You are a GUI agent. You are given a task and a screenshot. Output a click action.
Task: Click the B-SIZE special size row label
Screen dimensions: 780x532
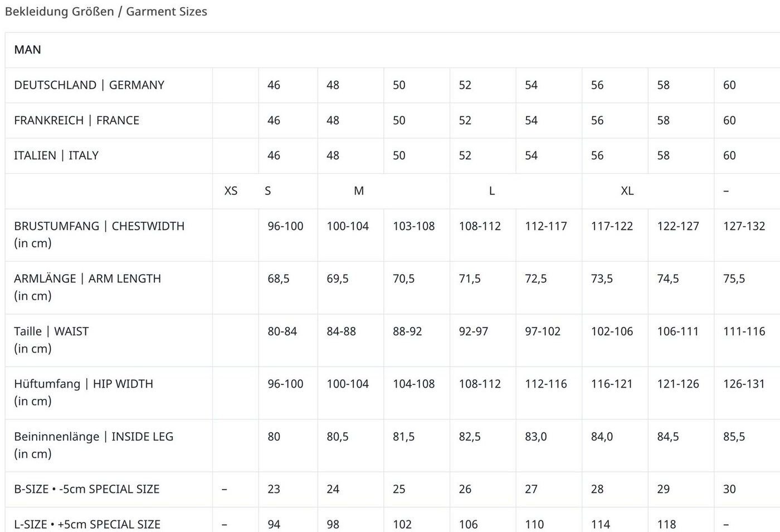coord(87,489)
